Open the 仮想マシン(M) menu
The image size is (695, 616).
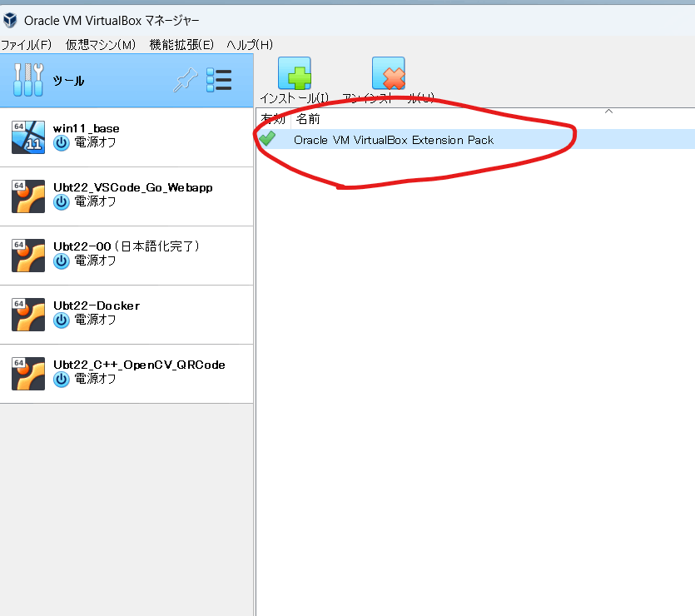click(x=101, y=45)
